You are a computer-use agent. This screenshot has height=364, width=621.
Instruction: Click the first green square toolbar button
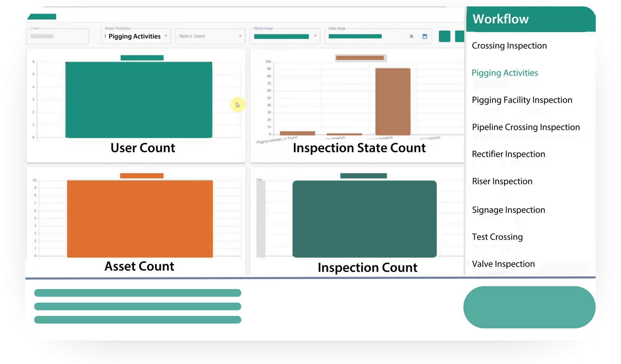444,36
